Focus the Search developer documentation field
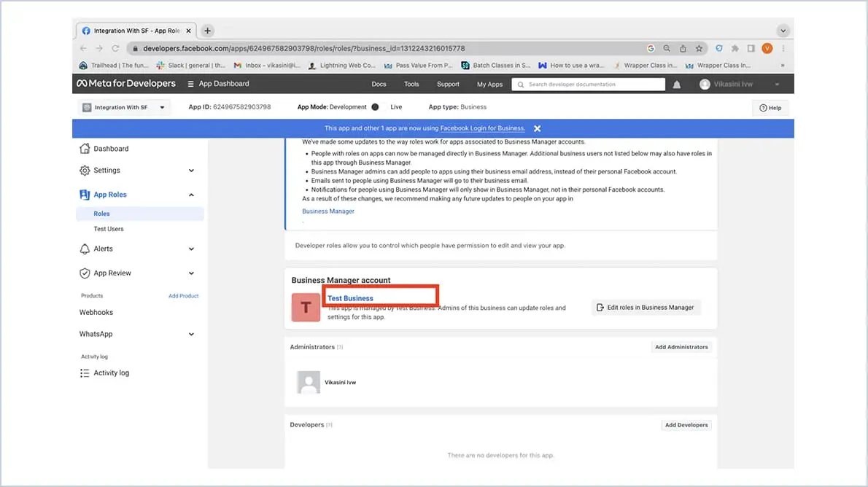Viewport: 868px width, 487px height. (589, 84)
